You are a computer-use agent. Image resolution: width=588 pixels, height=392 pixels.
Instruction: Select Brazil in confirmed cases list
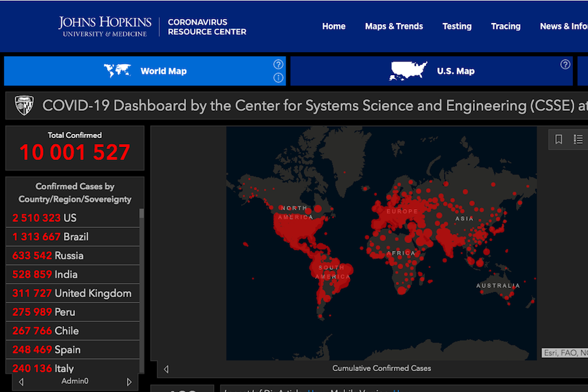(72, 237)
